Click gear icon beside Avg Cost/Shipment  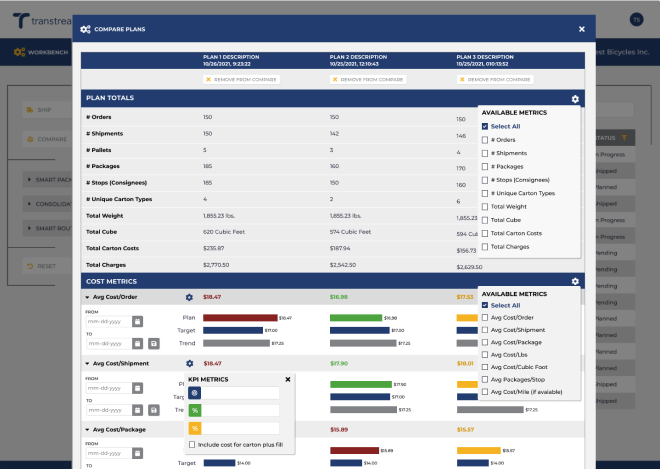coord(189,363)
